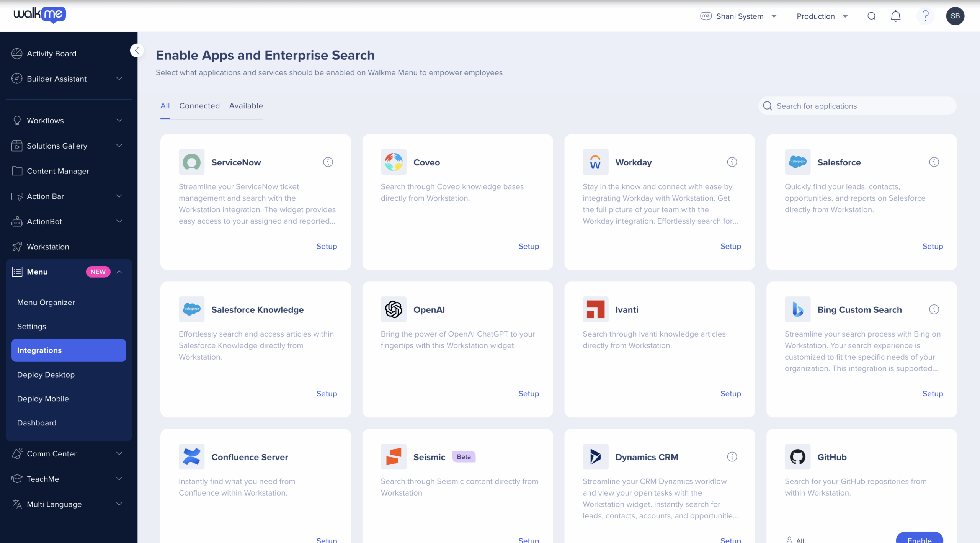Click the Workflows lightbulb icon
This screenshot has height=543, width=980.
[x=17, y=121]
